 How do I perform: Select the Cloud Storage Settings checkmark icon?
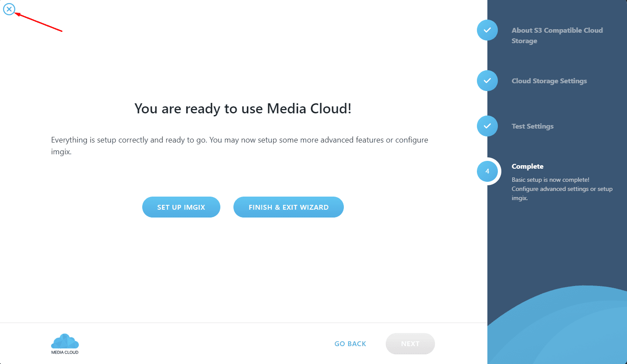pyautogui.click(x=487, y=81)
